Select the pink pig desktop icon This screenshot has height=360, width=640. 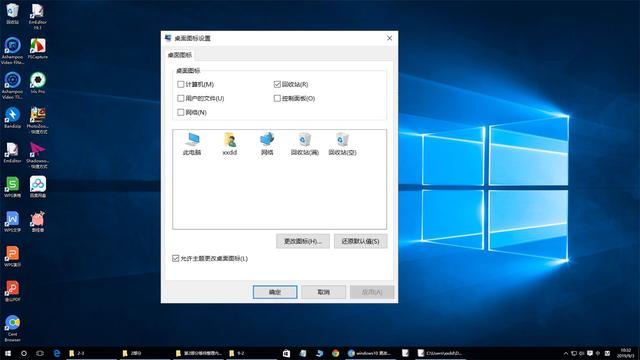click(x=38, y=222)
